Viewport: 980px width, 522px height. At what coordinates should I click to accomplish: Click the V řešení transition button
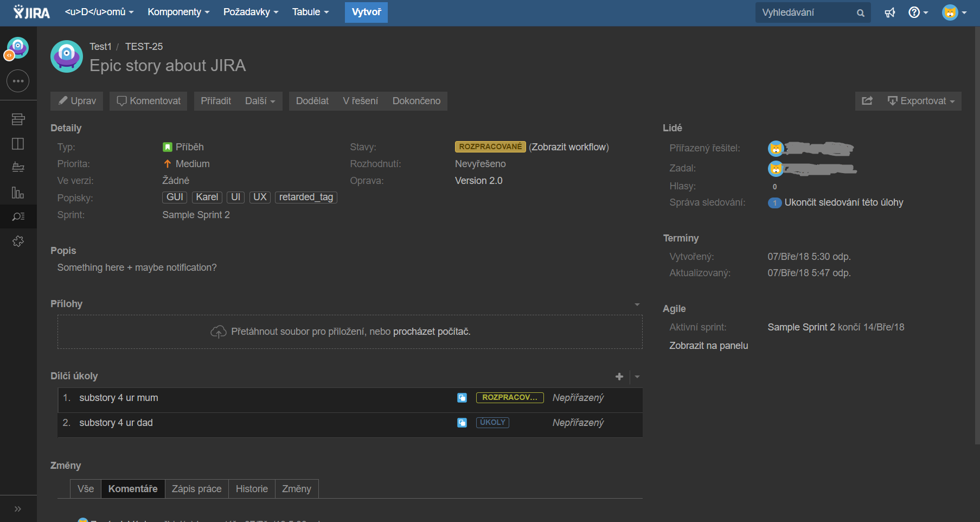pyautogui.click(x=360, y=101)
